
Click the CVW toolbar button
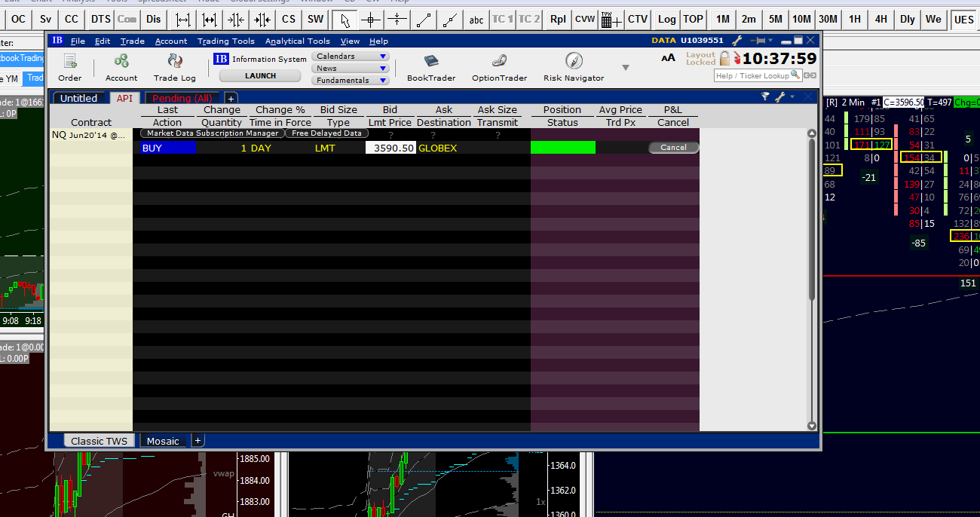(584, 19)
